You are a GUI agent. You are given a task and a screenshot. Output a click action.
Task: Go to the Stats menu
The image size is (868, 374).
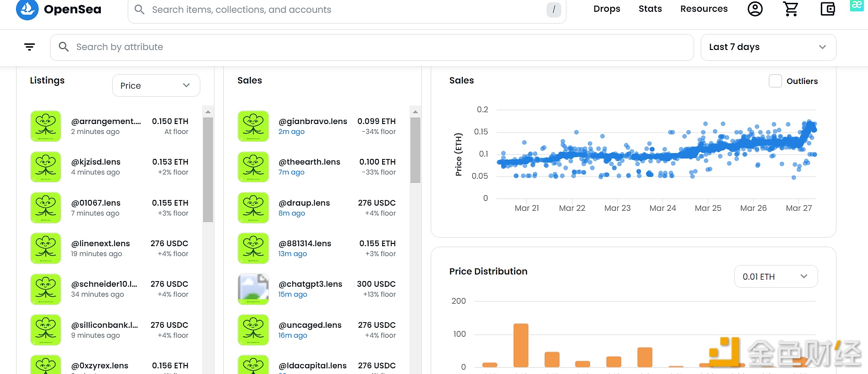coord(650,9)
